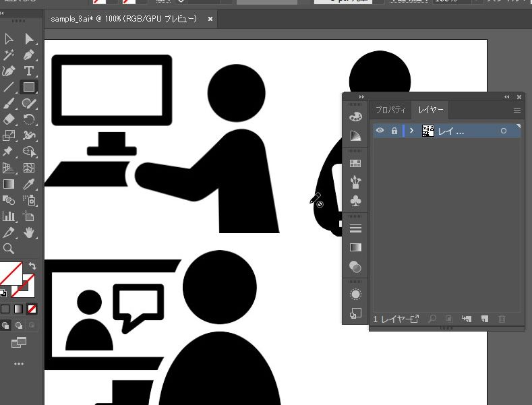Create a new layer in Layers panel

click(x=483, y=319)
